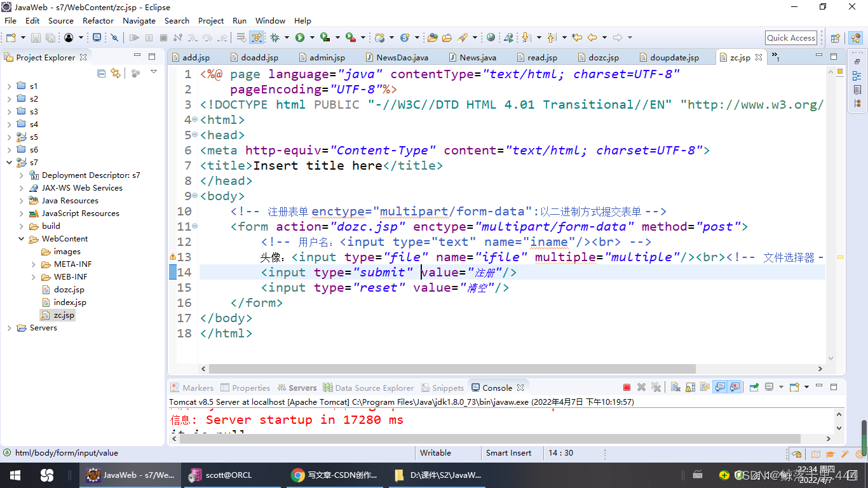
Task: Click the Scroll Lock icon in Console toolbar
Action: pyautogui.click(x=689, y=387)
